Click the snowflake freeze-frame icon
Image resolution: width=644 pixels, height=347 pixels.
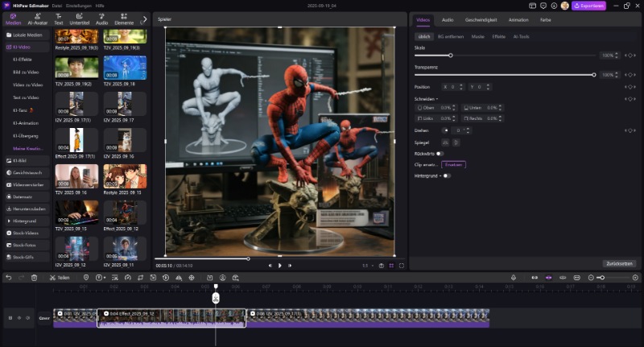pyautogui.click(x=192, y=278)
